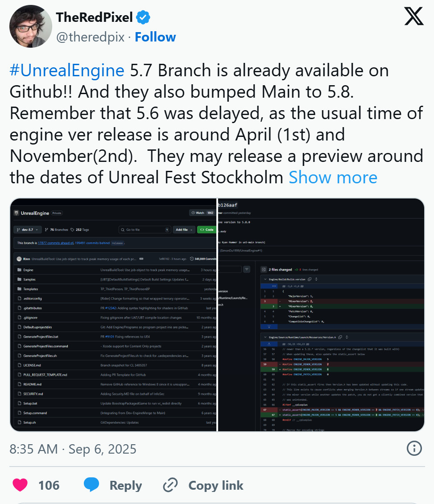
Task: Click the X logo in the top right
Action: tap(413, 16)
